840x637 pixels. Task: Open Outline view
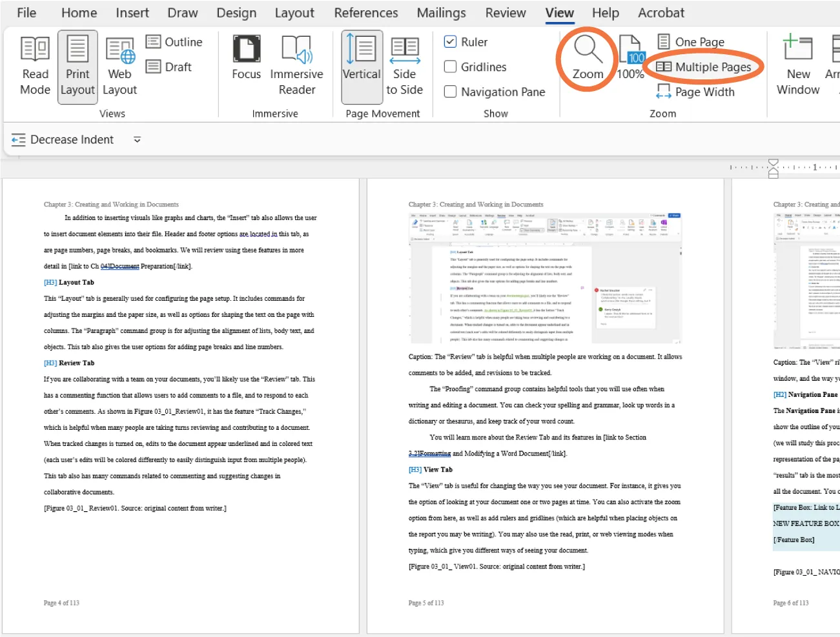click(175, 41)
